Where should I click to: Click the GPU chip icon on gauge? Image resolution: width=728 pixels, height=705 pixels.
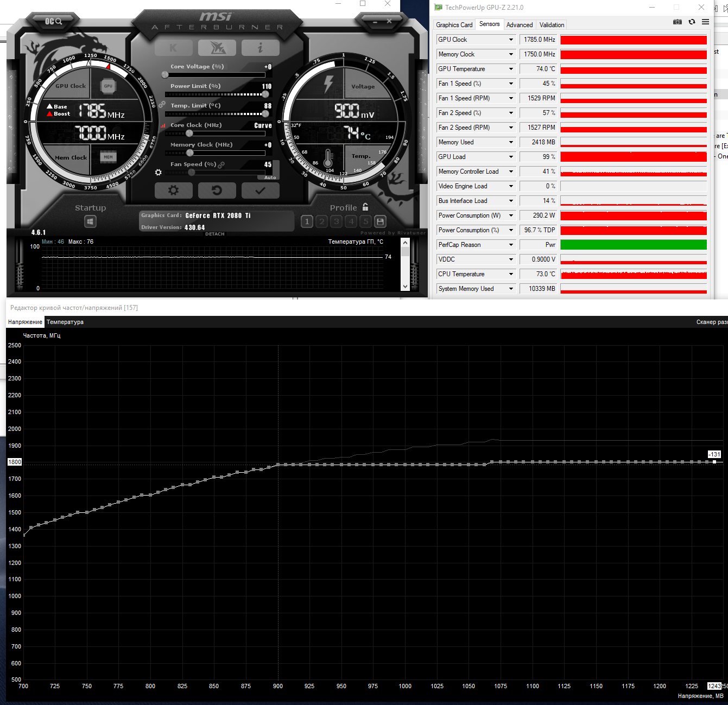coord(108,86)
